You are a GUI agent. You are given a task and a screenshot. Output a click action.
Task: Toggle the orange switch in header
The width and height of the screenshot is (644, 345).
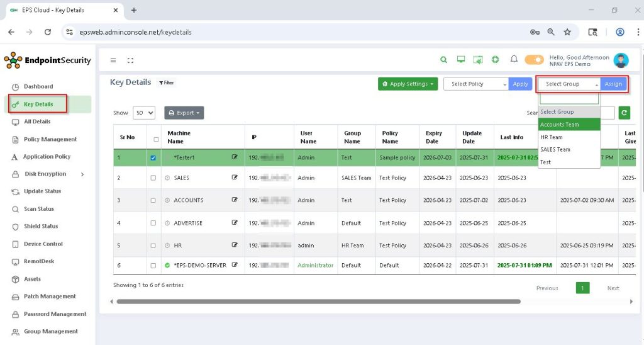point(534,60)
